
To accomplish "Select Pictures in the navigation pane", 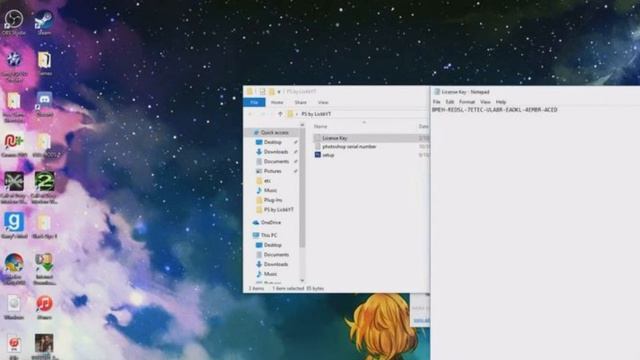I will pos(273,171).
